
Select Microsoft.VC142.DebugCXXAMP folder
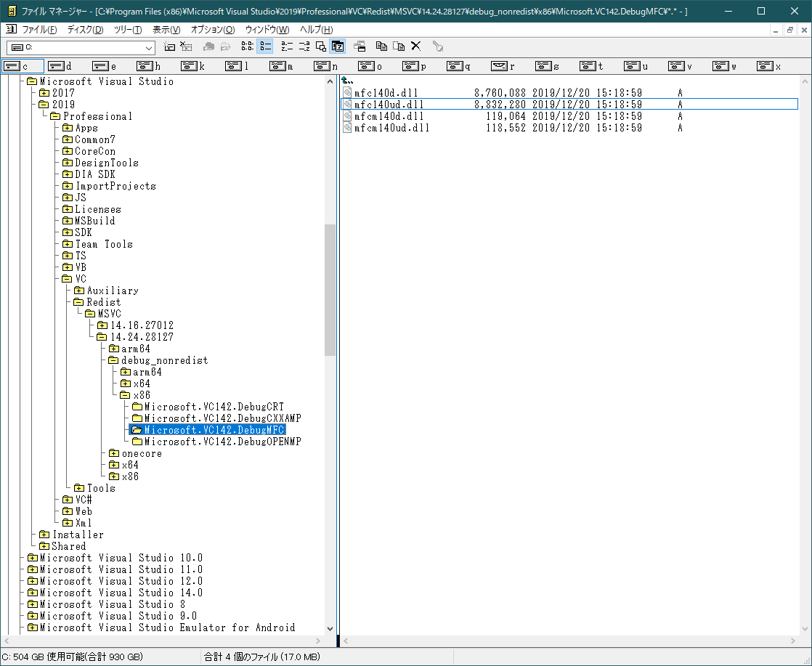pos(223,418)
